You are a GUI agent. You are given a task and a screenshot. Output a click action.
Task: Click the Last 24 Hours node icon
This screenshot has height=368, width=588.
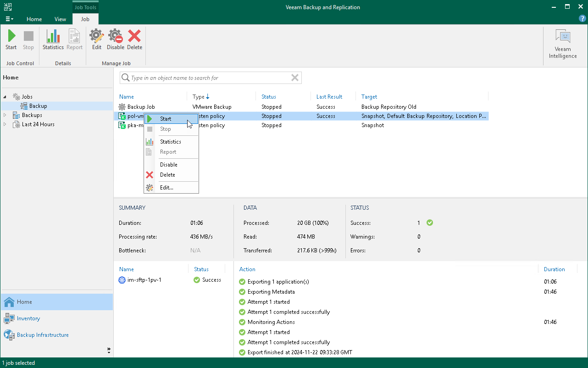click(x=16, y=124)
